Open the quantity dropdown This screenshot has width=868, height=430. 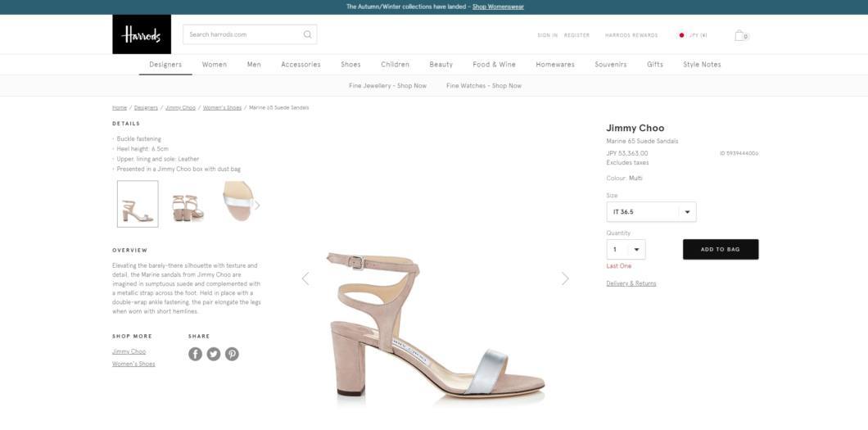(626, 250)
